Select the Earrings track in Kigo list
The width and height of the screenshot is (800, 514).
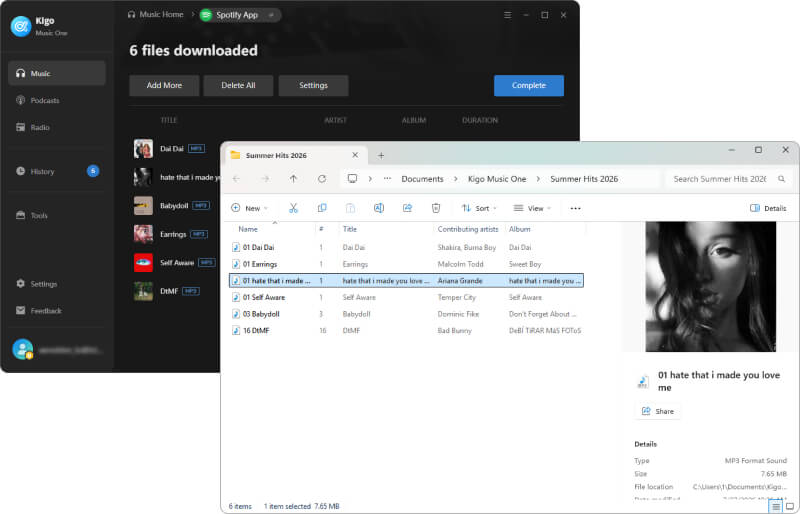[173, 234]
